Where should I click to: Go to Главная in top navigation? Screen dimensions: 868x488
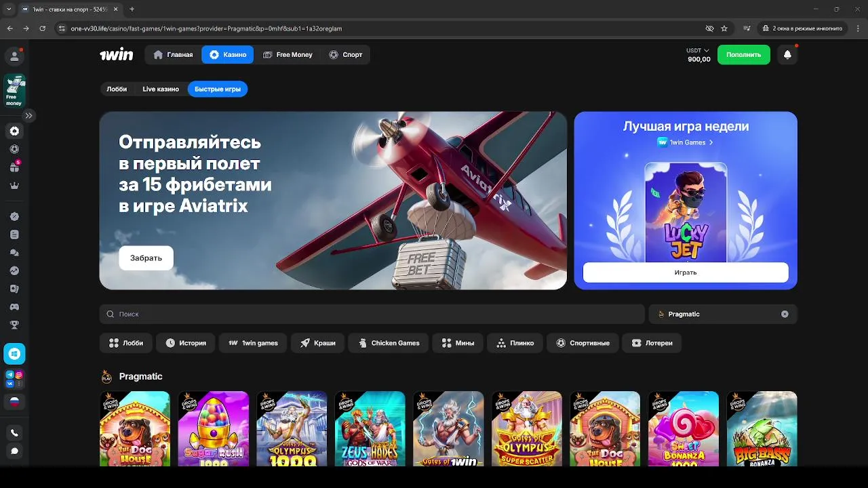pyautogui.click(x=174, y=55)
